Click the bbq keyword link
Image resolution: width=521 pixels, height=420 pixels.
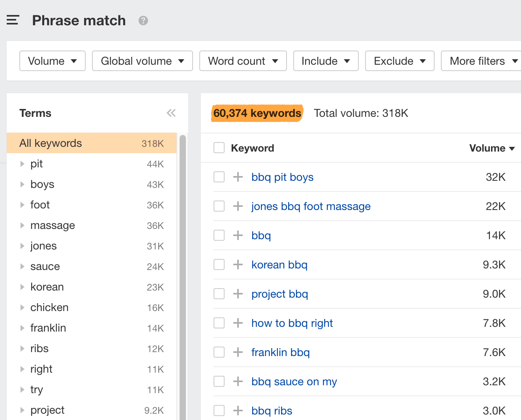pos(261,236)
